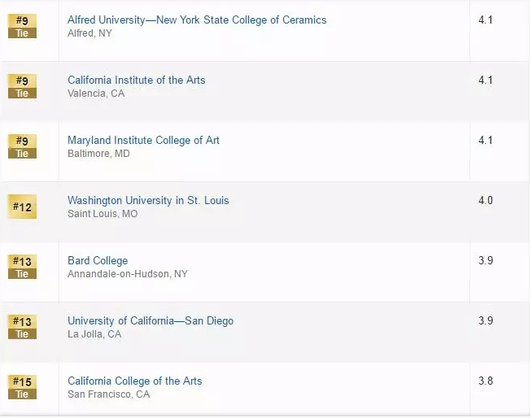Image resolution: width=532 pixels, height=418 pixels.
Task: Click the Baltimore, MD location text
Action: point(98,154)
